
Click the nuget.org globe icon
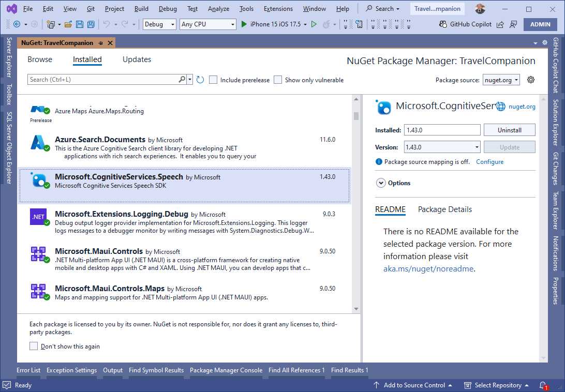click(x=500, y=107)
